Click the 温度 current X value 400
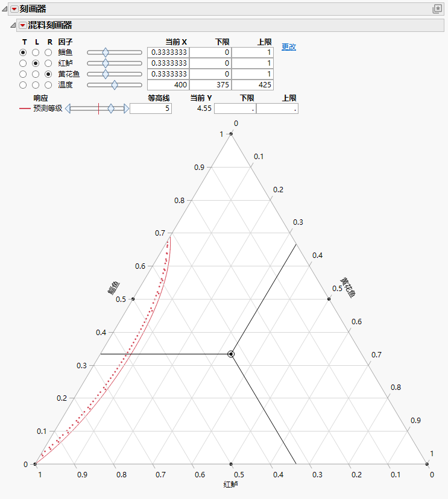 coord(168,84)
